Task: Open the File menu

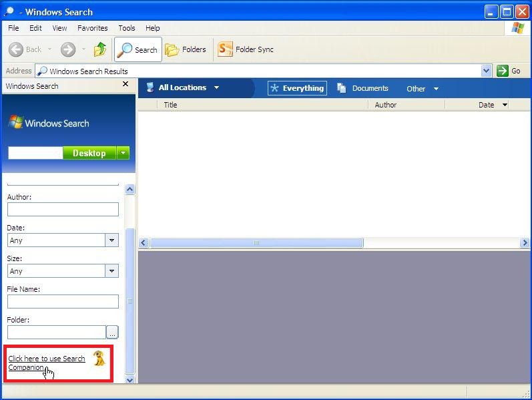Action: pyautogui.click(x=13, y=28)
